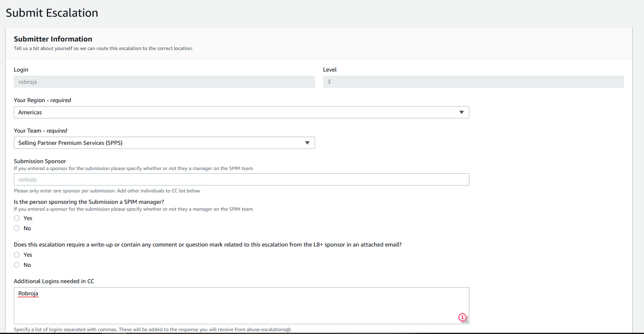
Task: Choose No for escalation write-up question
Action: click(17, 265)
